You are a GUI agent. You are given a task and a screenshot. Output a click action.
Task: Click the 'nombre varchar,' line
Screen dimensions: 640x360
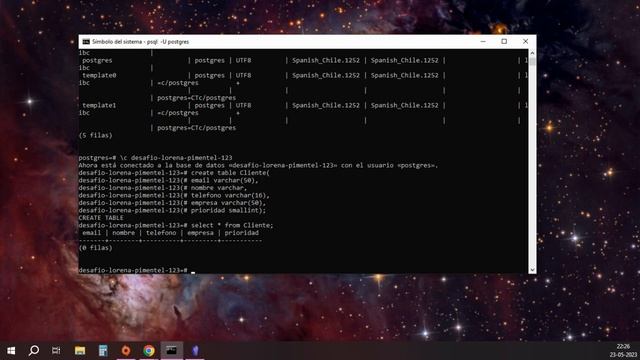click(162, 188)
